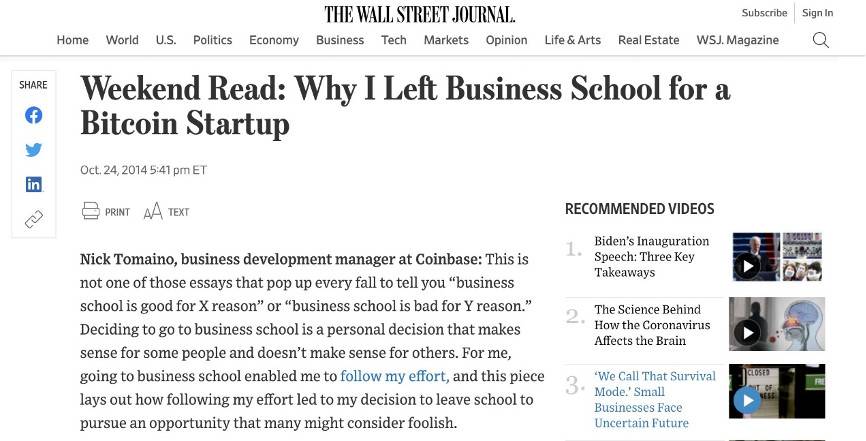The width and height of the screenshot is (866, 441).
Task: Open the Markets section
Action: pos(446,40)
